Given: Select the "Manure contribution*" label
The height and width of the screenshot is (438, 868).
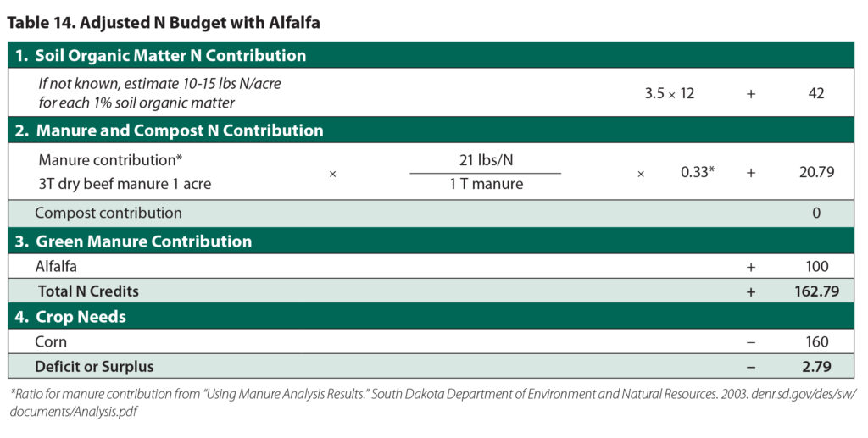Looking at the screenshot, I should click(x=110, y=160).
